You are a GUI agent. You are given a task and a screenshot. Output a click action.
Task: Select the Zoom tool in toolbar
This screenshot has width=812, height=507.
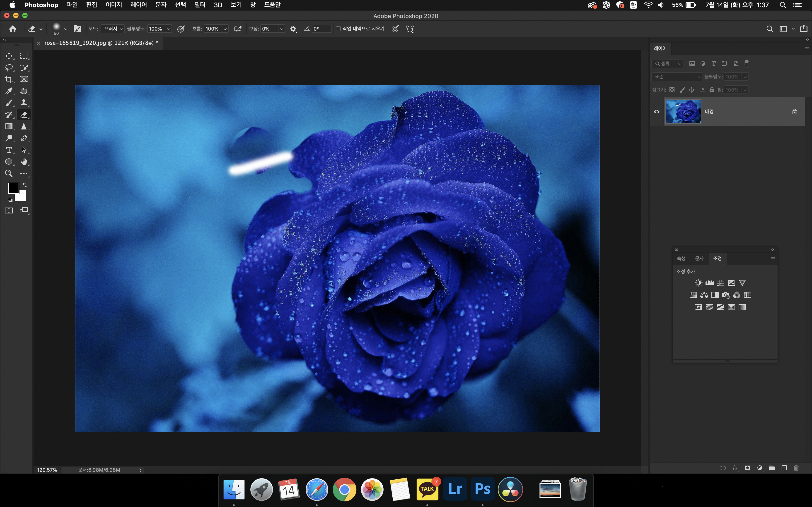tap(9, 173)
